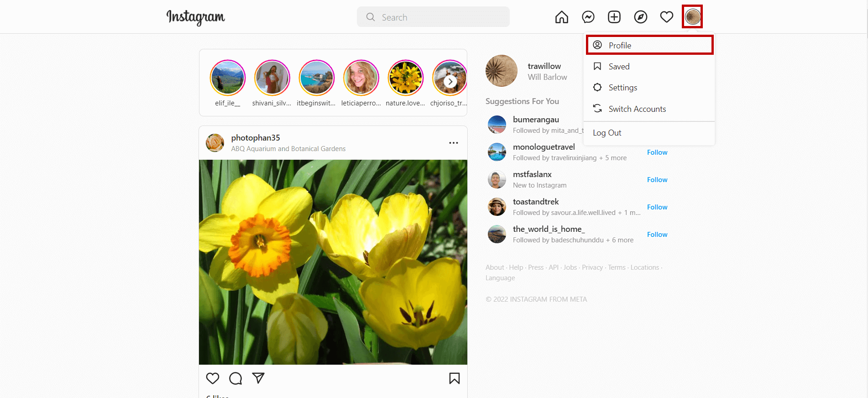This screenshot has height=398, width=868.
Task: Open the Help footer link
Action: (516, 267)
